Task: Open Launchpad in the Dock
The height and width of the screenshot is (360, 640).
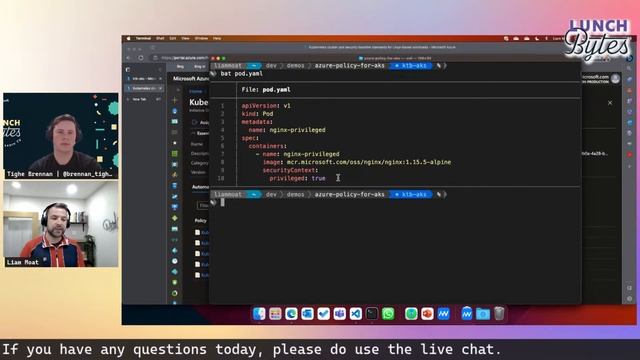Action: tap(275, 313)
